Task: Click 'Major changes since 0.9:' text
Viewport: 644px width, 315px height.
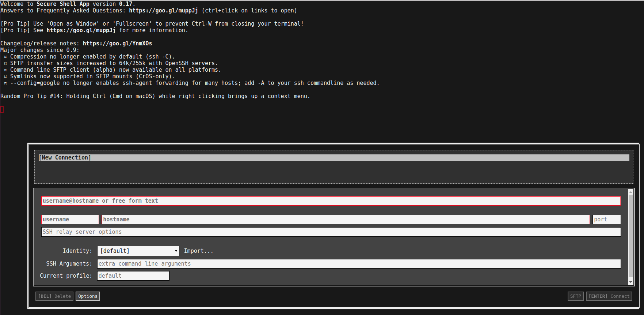Action: click(40, 50)
